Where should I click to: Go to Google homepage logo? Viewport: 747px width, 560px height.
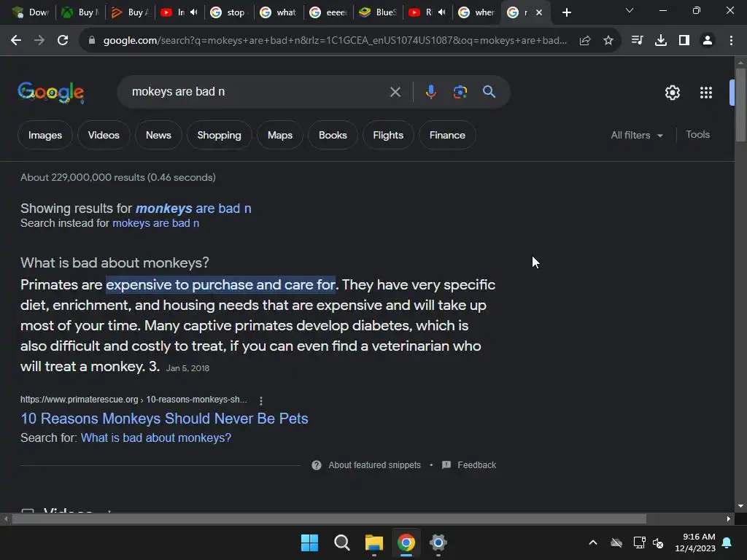[x=51, y=93]
